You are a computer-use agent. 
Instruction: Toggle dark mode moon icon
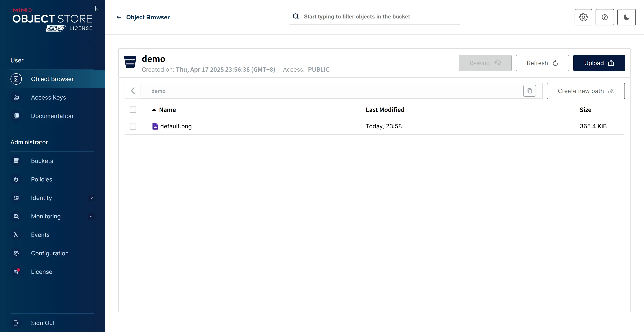626,17
